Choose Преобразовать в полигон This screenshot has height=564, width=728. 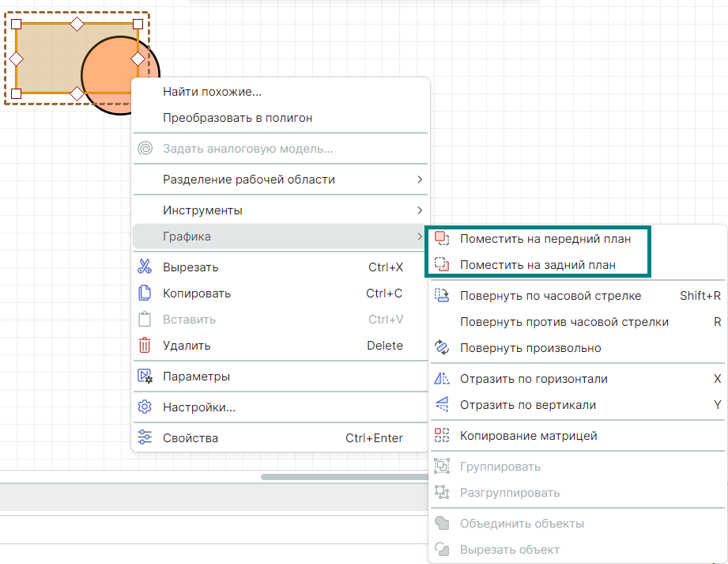point(237,118)
